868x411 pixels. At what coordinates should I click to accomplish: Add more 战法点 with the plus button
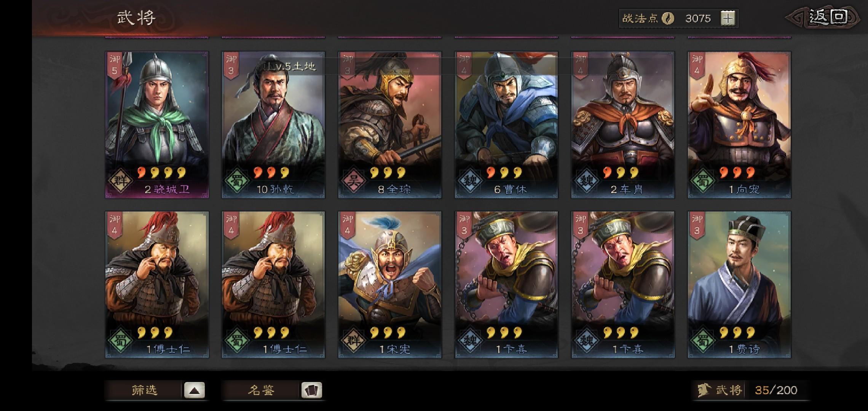[728, 18]
